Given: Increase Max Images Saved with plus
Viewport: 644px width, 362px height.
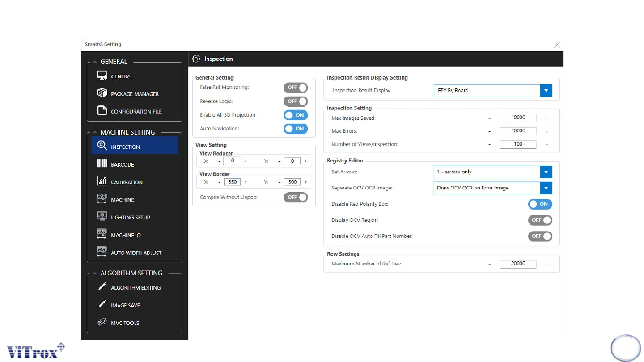Looking at the screenshot, I should [x=547, y=118].
